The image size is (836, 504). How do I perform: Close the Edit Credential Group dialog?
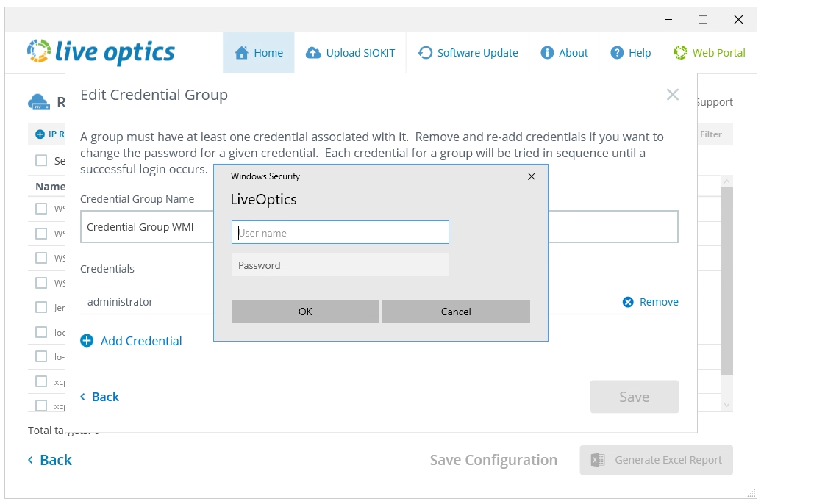pyautogui.click(x=673, y=95)
